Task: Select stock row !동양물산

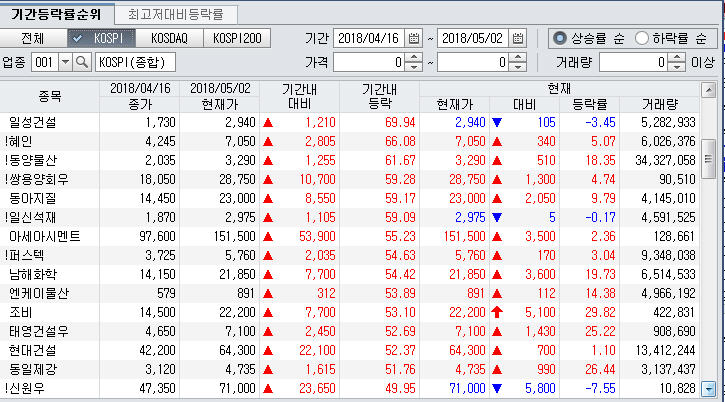Action: (350, 160)
